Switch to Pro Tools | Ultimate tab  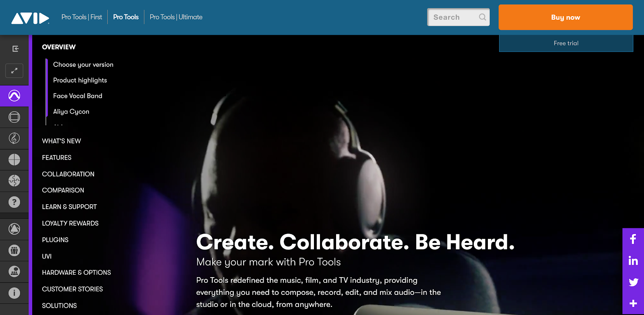pyautogui.click(x=176, y=17)
